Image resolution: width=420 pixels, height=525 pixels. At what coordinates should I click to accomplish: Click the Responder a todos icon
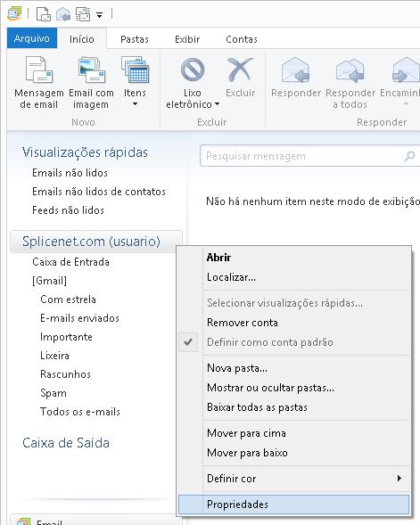click(350, 70)
